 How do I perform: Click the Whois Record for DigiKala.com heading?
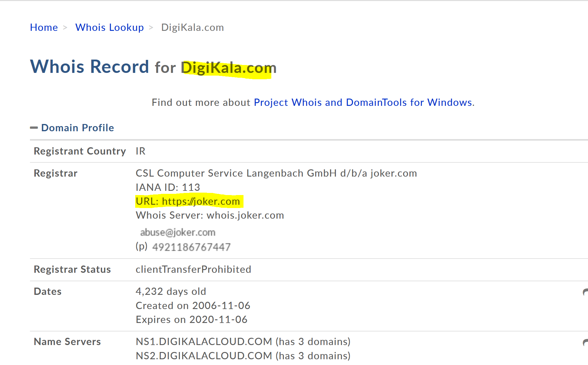tap(153, 67)
